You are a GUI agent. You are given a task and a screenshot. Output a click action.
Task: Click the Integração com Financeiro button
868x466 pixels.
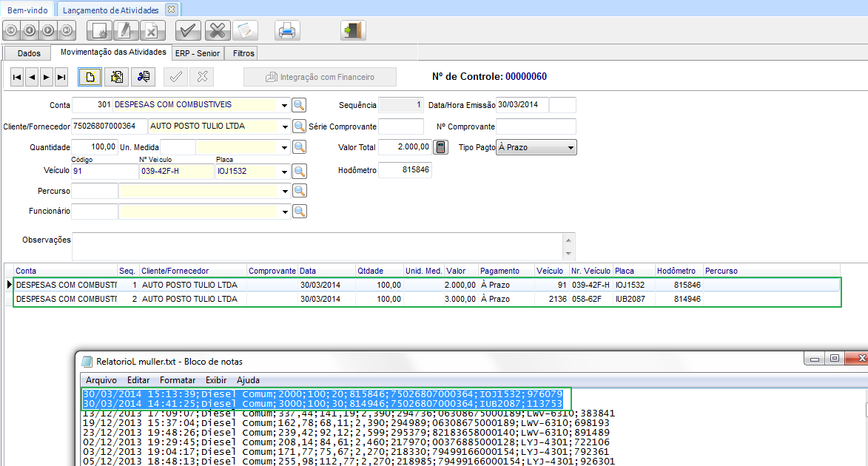tap(320, 77)
